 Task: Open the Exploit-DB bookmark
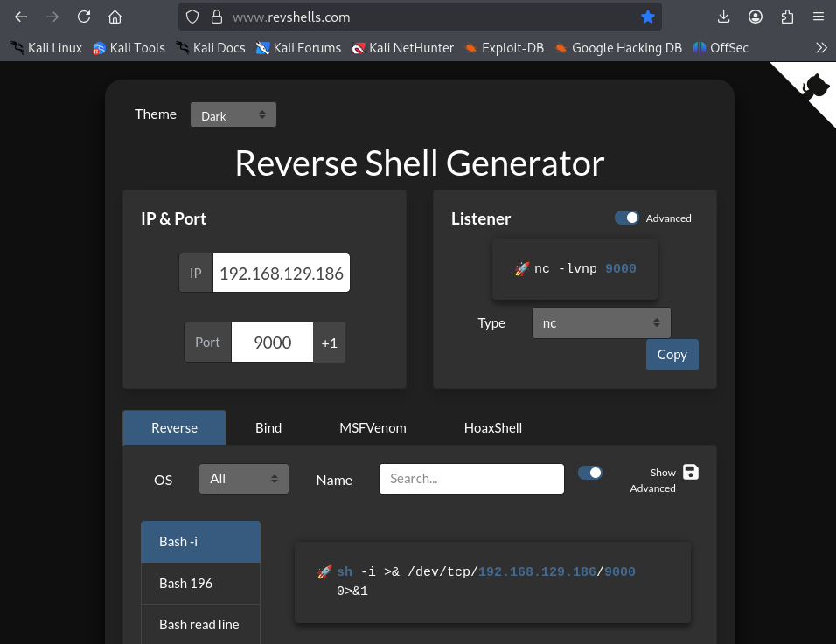pos(505,48)
